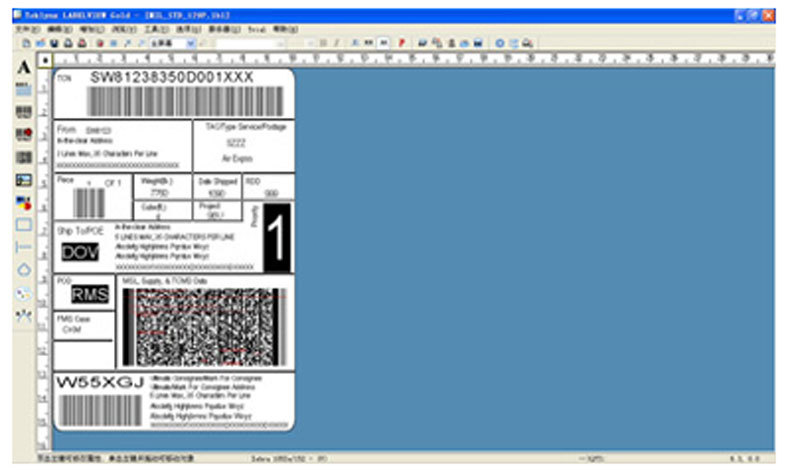Select the TCN barcode at label top
This screenshot has width=790, height=472.
[x=184, y=101]
